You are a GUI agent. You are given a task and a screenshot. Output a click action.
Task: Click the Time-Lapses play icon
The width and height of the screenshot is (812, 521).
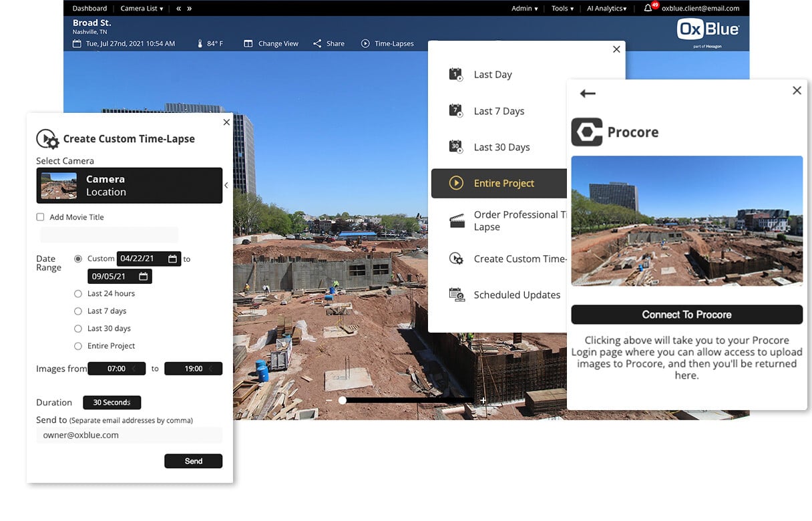tap(365, 43)
